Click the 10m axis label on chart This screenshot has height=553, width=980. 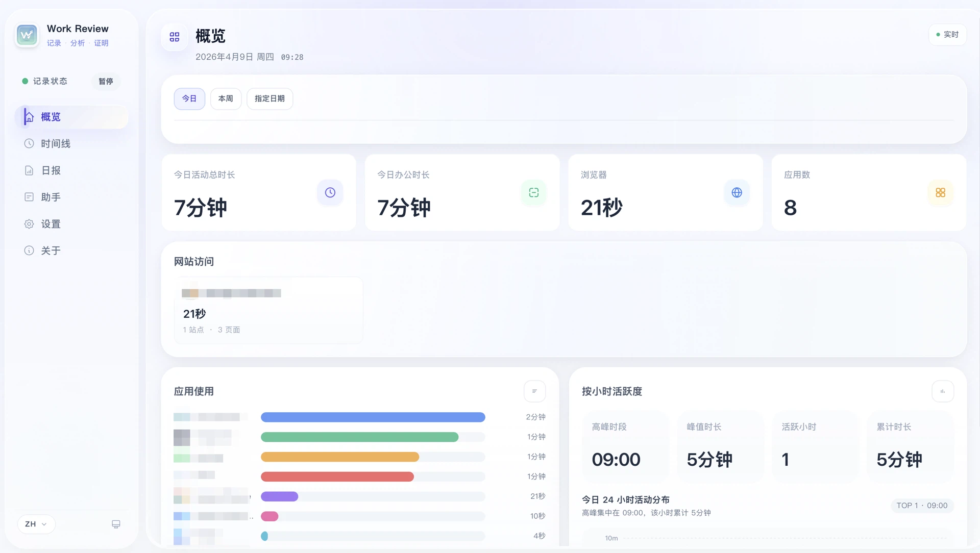coord(611,538)
